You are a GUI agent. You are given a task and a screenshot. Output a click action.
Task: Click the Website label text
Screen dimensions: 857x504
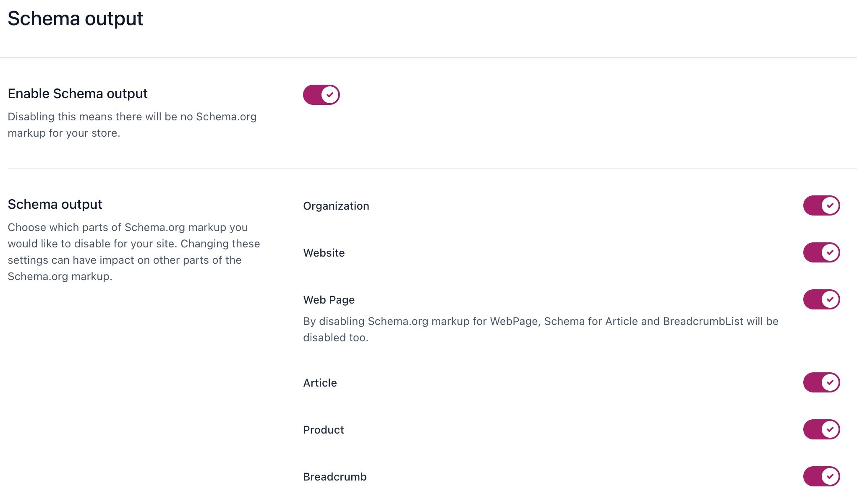(x=324, y=253)
